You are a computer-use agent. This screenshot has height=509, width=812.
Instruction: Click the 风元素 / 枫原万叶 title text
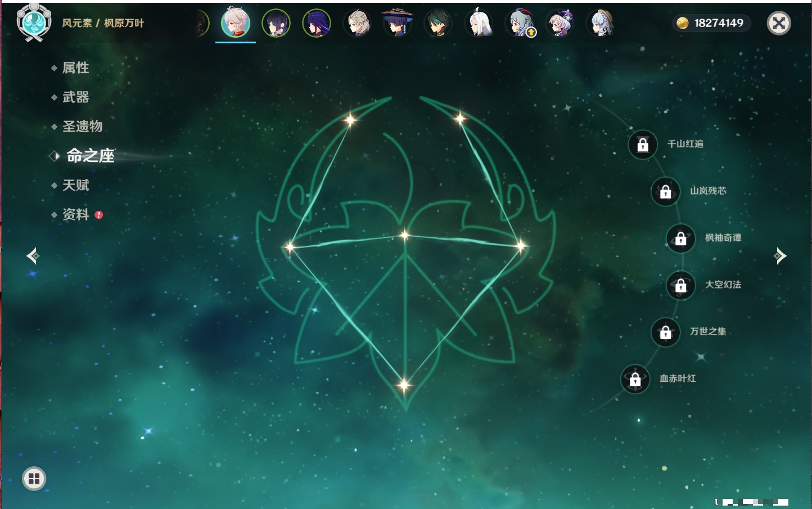[103, 23]
